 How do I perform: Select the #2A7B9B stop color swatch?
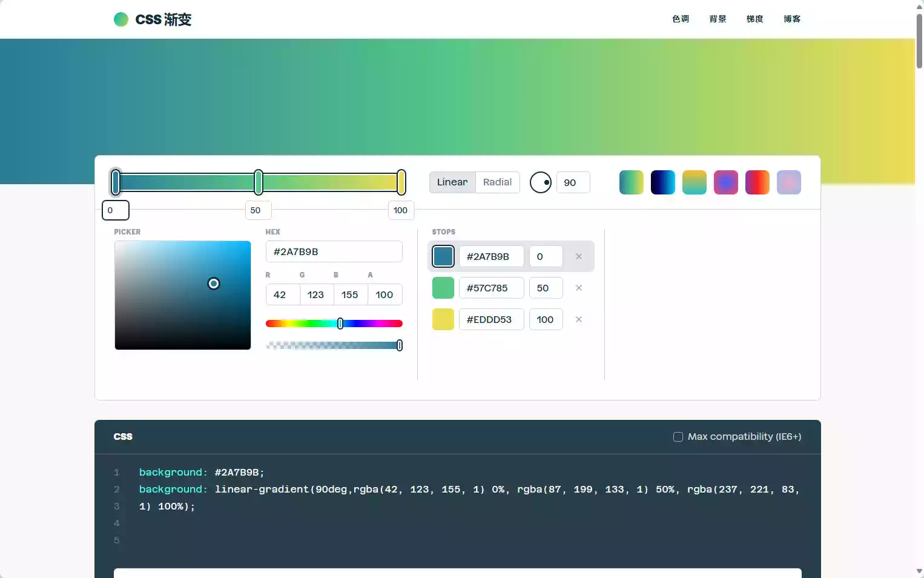coord(443,256)
